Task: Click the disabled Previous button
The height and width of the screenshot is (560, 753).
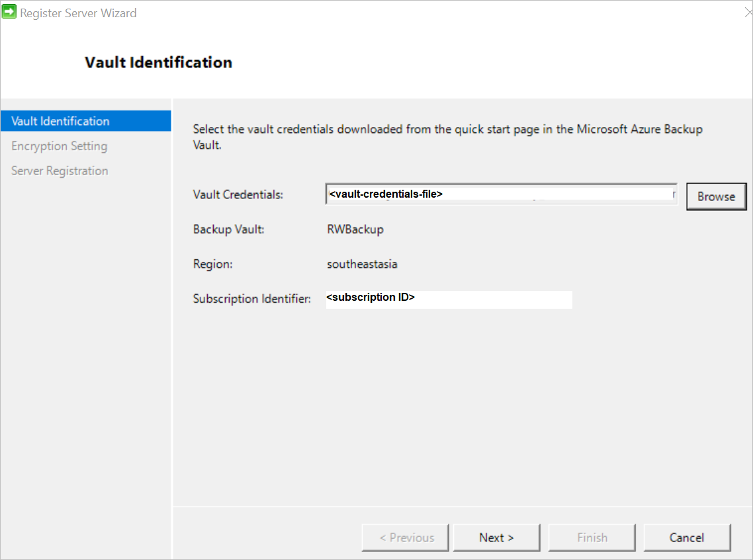Action: click(x=405, y=538)
